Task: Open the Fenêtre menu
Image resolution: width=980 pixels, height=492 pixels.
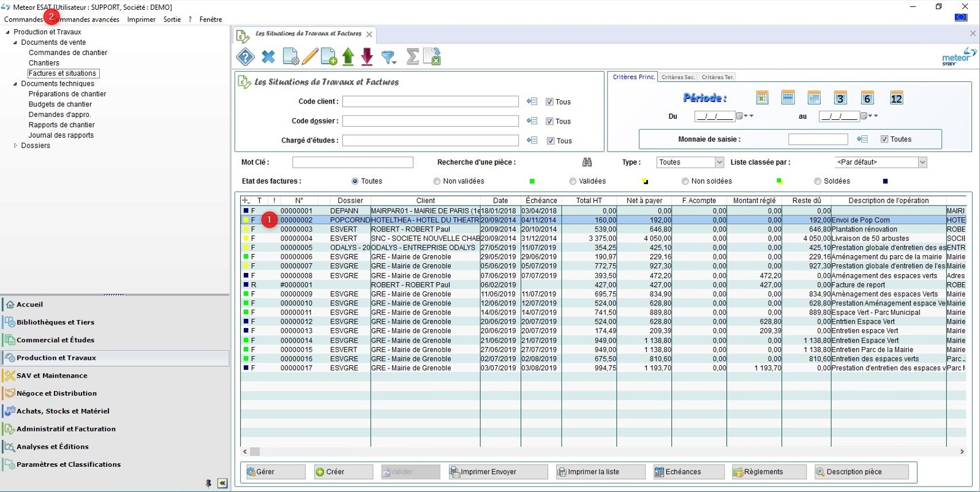Action: coord(211,20)
